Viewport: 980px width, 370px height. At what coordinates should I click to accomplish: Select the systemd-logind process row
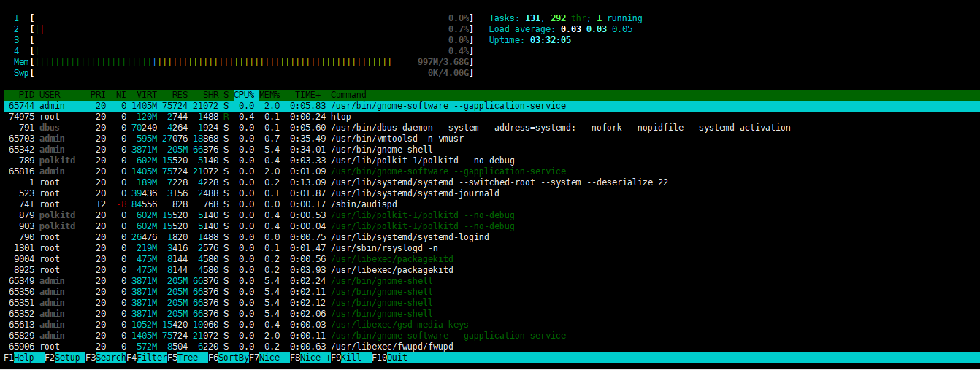[490, 237]
